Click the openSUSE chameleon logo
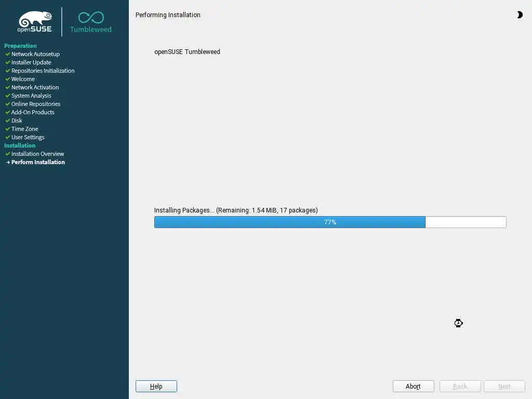Viewport: 532px width, 399px height. point(35,22)
